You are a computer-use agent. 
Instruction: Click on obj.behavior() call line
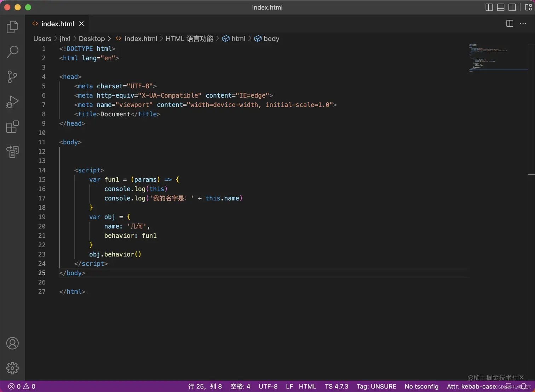coord(115,254)
